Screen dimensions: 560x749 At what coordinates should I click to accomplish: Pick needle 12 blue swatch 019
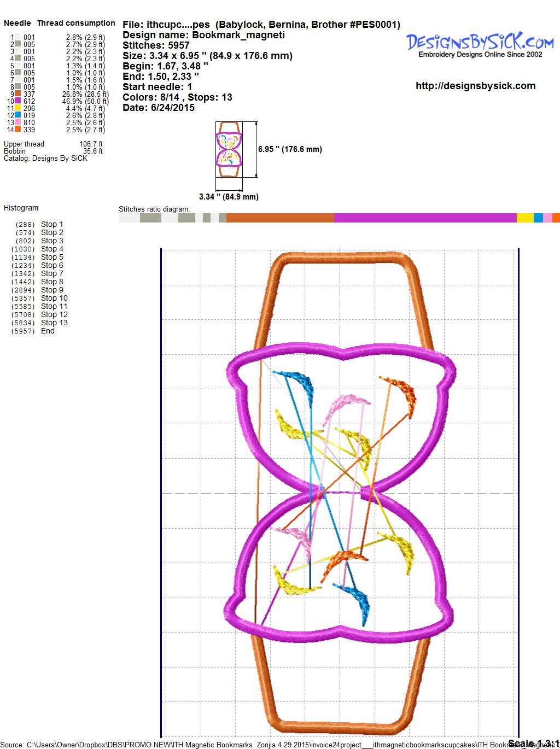coord(18,116)
